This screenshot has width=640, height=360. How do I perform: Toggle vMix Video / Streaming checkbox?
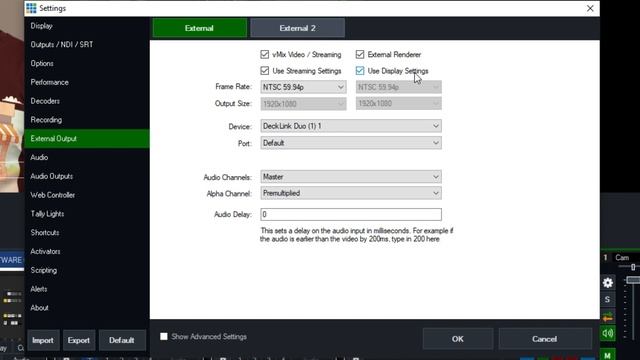click(264, 54)
